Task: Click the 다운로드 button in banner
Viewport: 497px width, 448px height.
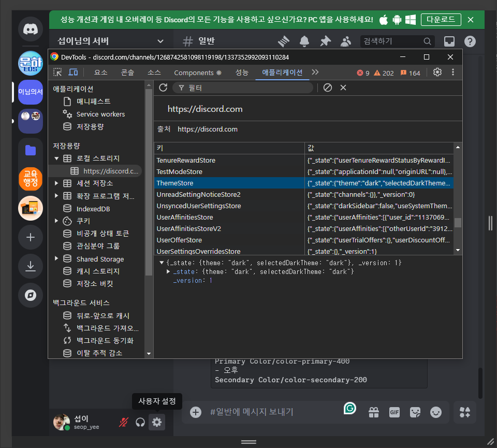Action: 441,20
